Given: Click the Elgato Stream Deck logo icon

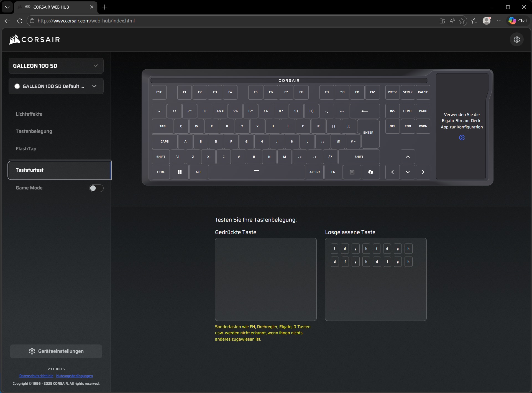Looking at the screenshot, I should (462, 138).
